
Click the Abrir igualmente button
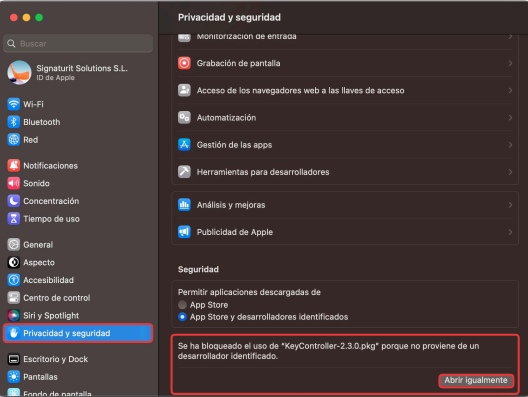(476, 381)
